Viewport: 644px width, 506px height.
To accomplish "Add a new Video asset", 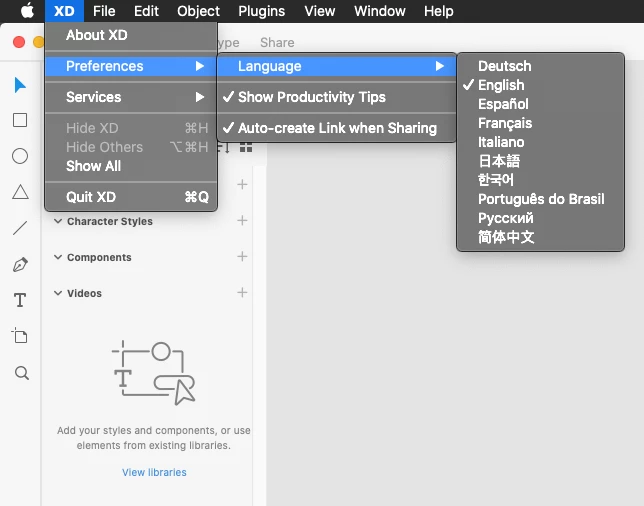I will (242, 293).
